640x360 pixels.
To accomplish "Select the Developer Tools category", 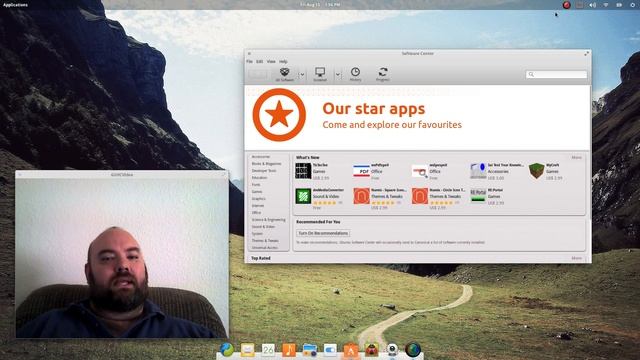I will [x=264, y=171].
